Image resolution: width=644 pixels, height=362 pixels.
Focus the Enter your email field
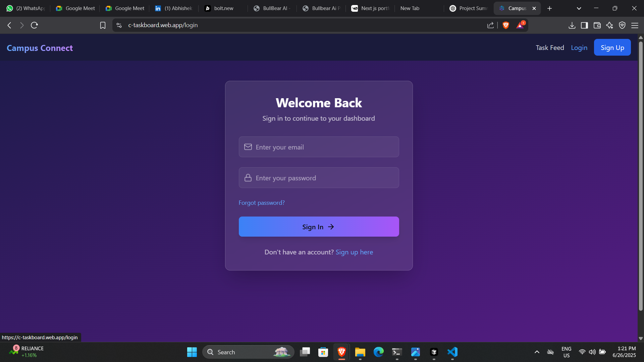coord(319,147)
